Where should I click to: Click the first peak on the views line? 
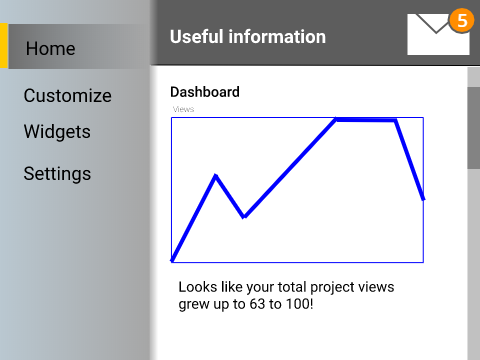tap(216, 175)
